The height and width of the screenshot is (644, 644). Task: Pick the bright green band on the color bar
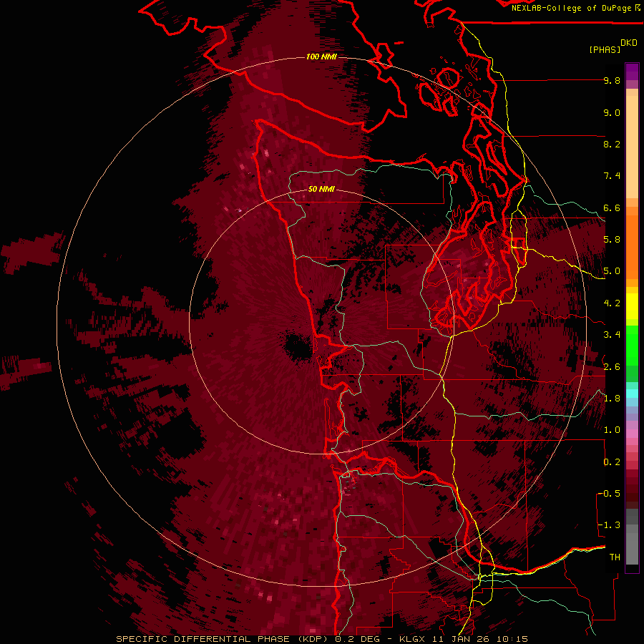(x=632, y=347)
